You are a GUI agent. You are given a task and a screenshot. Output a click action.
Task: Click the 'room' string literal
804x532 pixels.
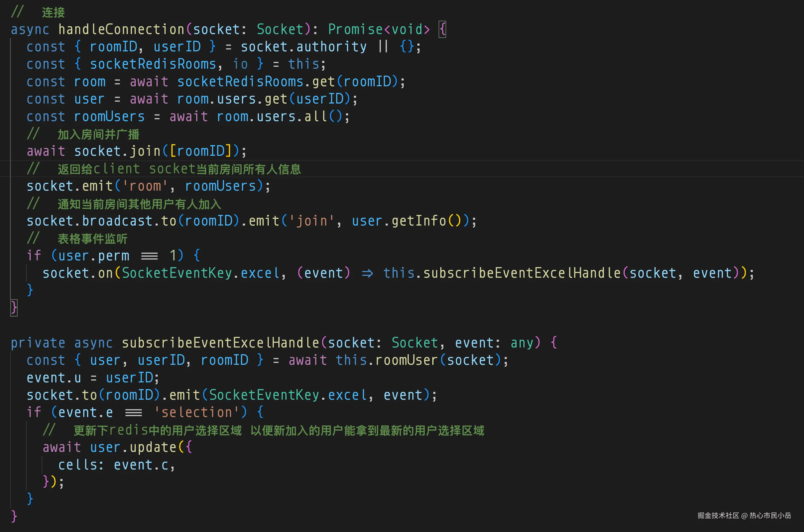click(x=145, y=186)
